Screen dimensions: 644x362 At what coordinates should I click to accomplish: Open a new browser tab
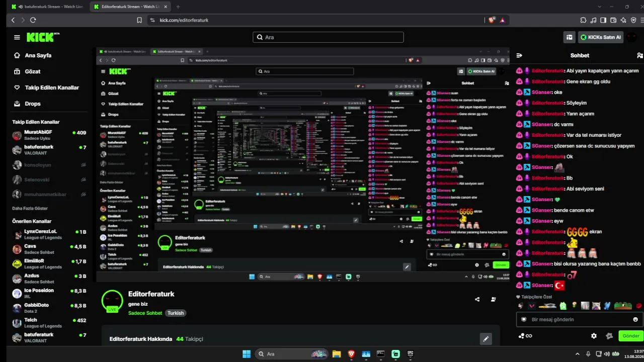(178, 7)
